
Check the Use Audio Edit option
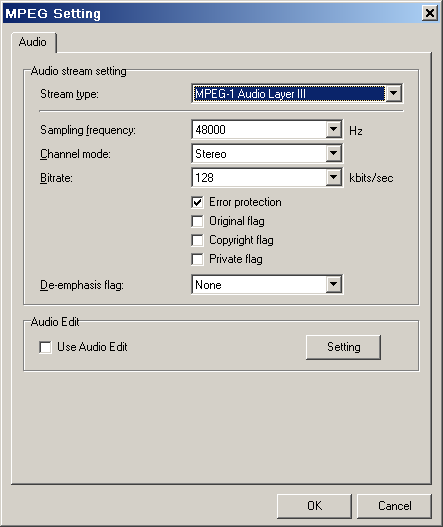coord(45,347)
